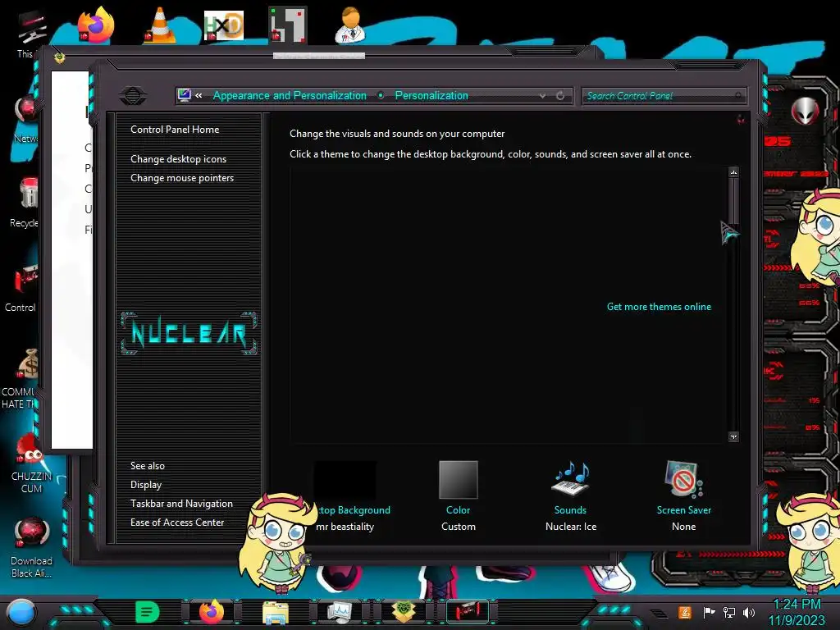Screen dimensions: 840x630
Task: Click the address bar monitor icon
Action: click(185, 95)
